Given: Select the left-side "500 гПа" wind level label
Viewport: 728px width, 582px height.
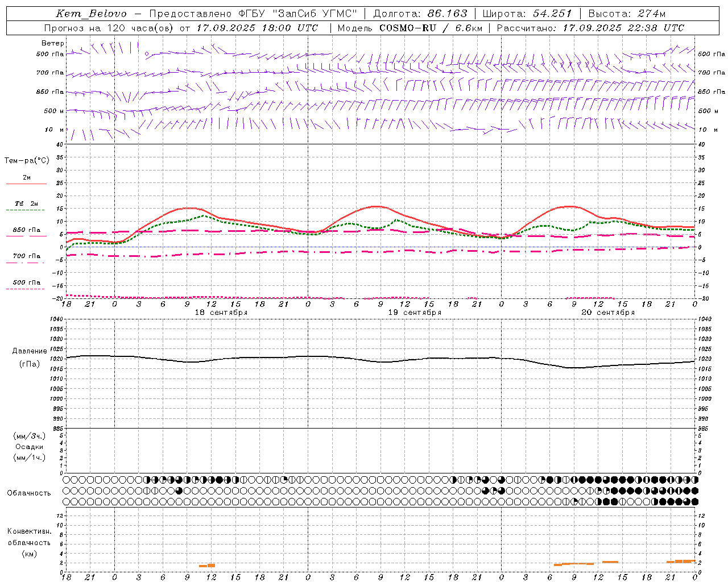Looking at the screenshot, I should [50, 54].
